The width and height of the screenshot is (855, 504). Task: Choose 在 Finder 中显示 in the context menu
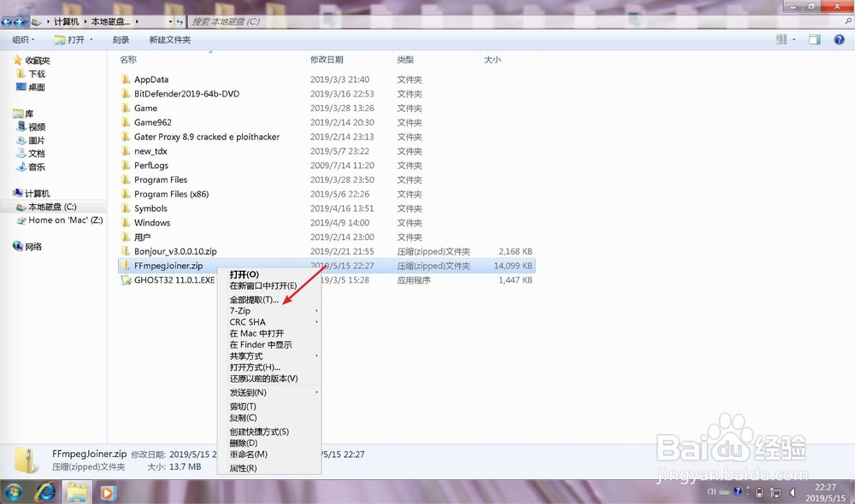[261, 345]
